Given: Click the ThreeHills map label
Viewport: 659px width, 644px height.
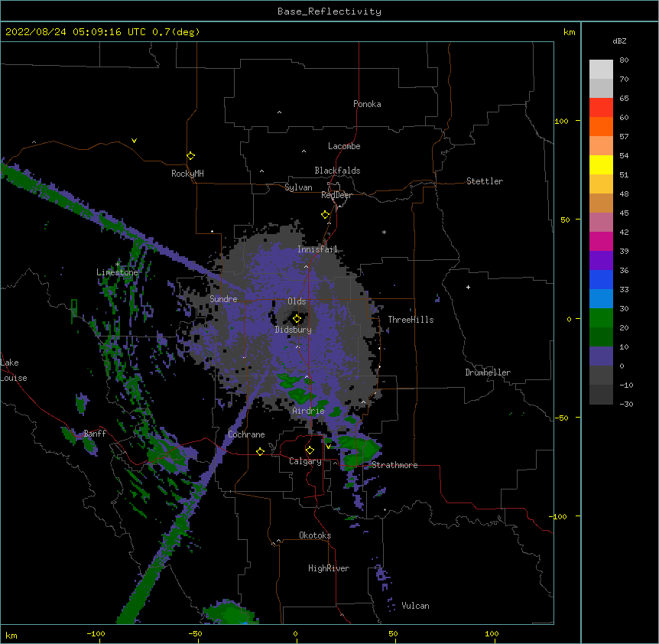Looking at the screenshot, I should [411, 320].
